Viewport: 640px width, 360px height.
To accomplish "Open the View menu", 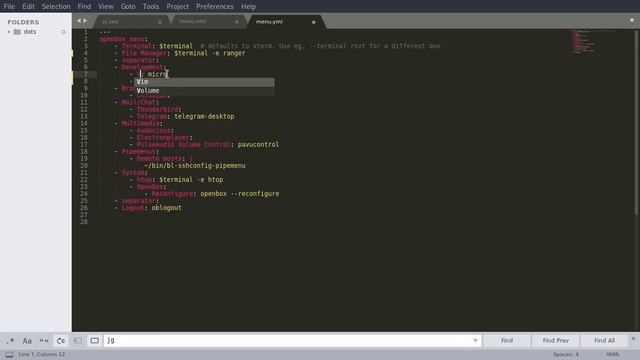I will point(106,7).
